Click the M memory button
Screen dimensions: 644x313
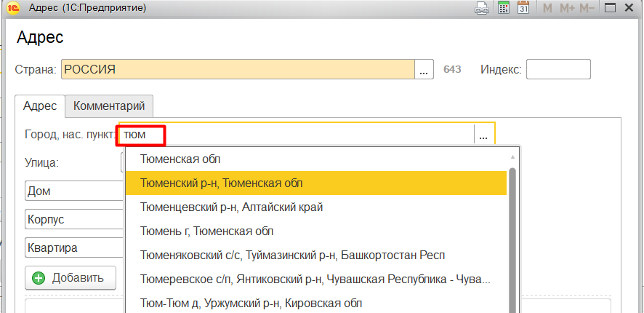547,9
